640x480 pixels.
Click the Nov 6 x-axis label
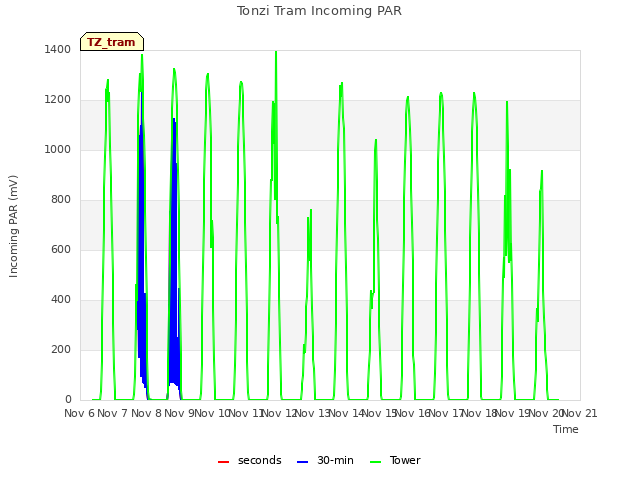tap(80, 413)
